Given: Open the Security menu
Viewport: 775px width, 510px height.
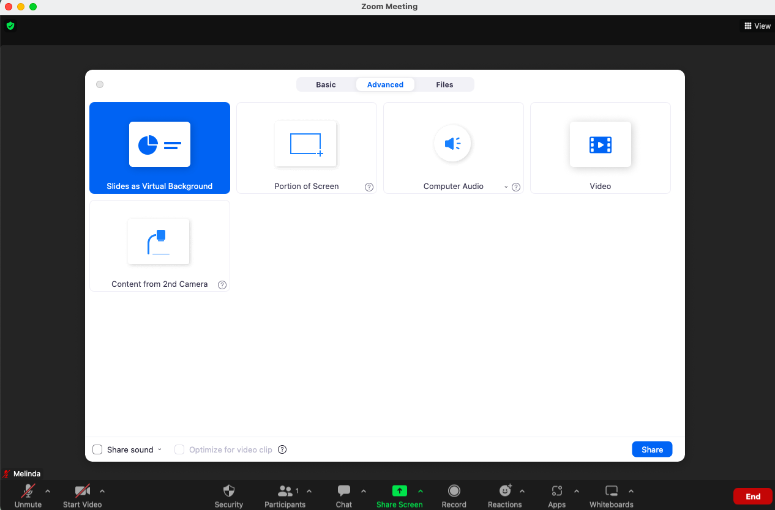Looking at the screenshot, I should (x=228, y=496).
